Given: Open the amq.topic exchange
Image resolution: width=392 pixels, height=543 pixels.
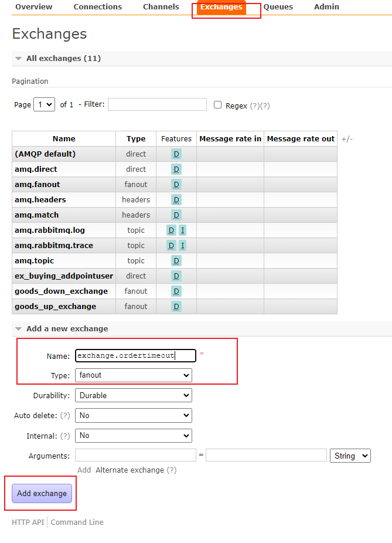Looking at the screenshot, I should pos(34,260).
